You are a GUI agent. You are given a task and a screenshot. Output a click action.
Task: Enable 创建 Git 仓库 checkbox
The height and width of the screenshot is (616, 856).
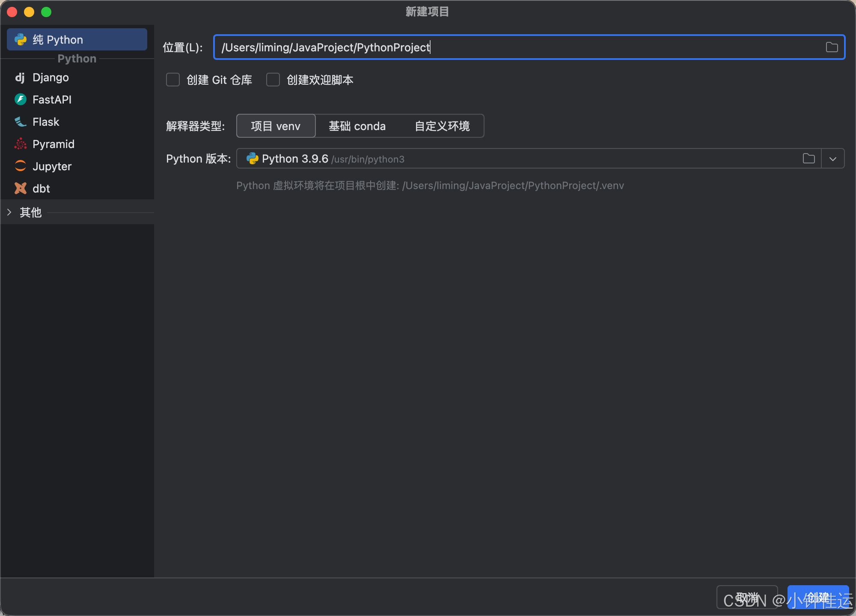coord(173,80)
